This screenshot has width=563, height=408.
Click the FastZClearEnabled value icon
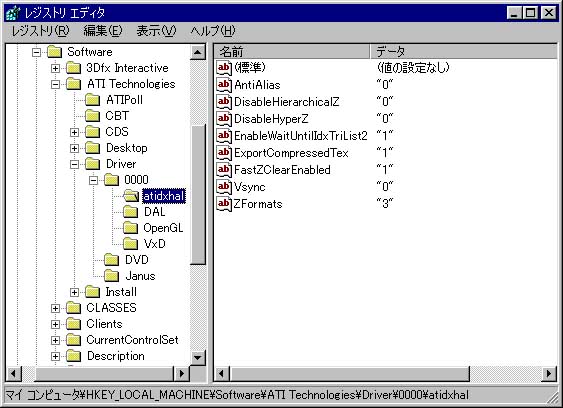pos(224,170)
